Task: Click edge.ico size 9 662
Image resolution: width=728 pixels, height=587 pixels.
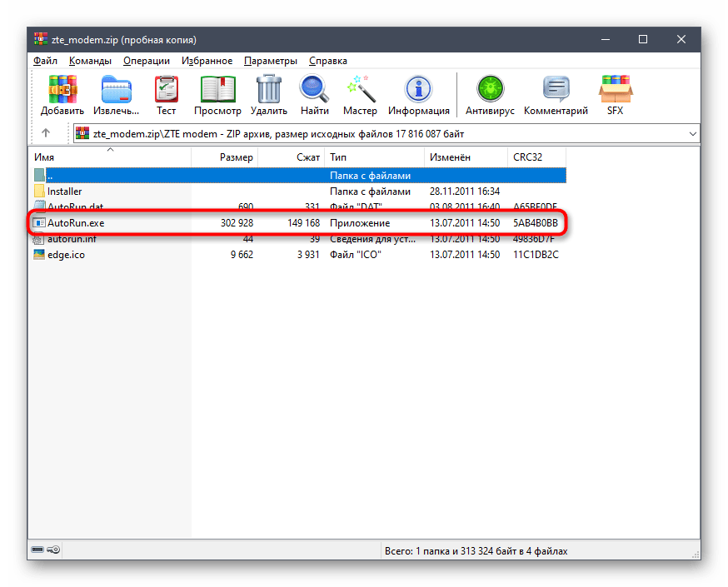Action: point(242,255)
